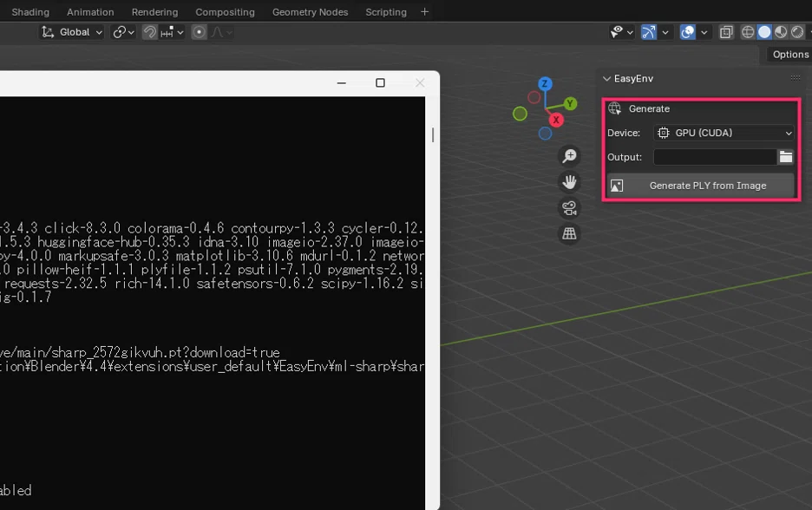Open the proportional editing falloff dropdown

[221, 32]
